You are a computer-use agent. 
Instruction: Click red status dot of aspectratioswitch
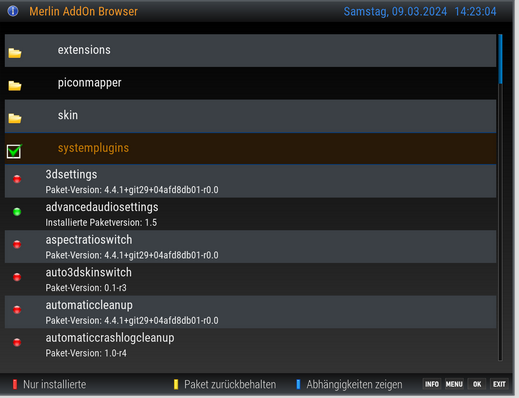17,244
